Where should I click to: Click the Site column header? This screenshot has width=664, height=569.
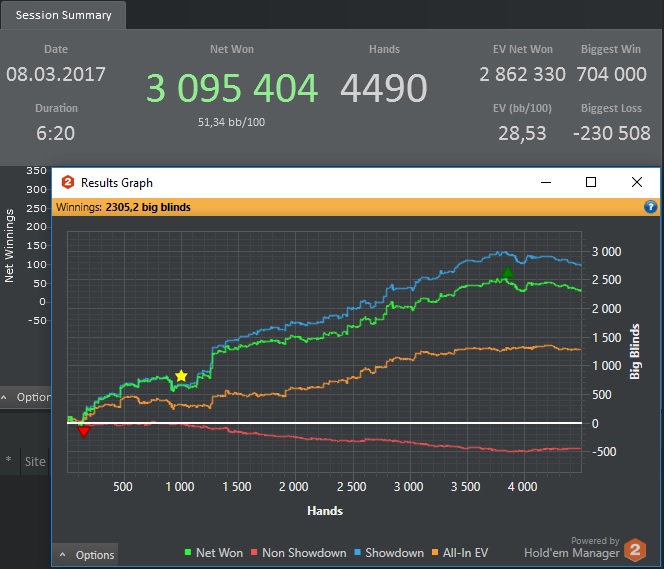[x=35, y=461]
